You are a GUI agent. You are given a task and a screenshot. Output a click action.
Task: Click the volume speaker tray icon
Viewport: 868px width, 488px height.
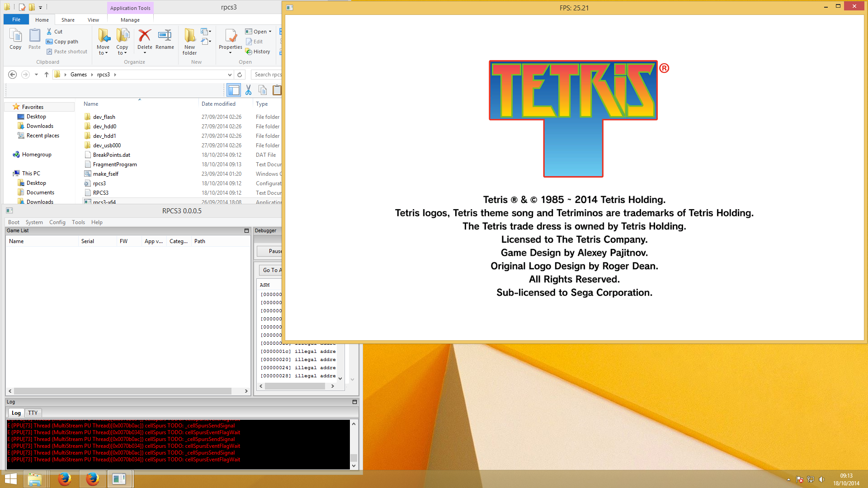click(x=822, y=479)
